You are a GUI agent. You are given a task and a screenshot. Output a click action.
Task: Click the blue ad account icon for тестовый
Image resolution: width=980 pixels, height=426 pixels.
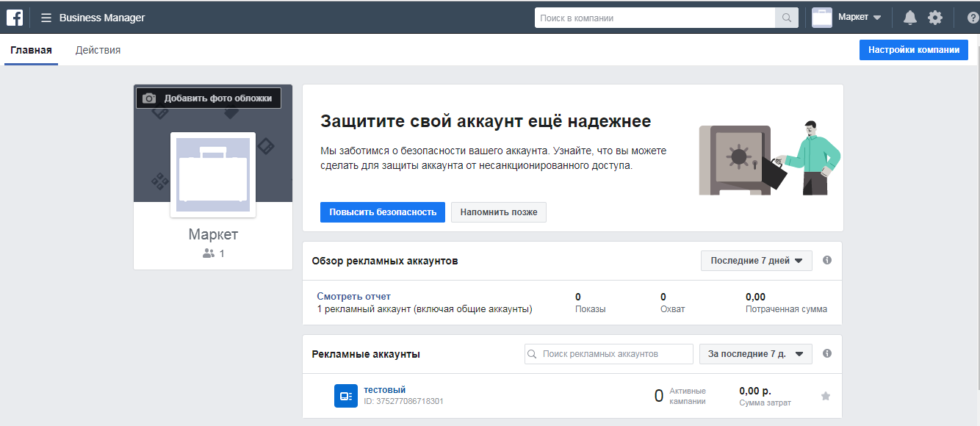click(x=345, y=396)
